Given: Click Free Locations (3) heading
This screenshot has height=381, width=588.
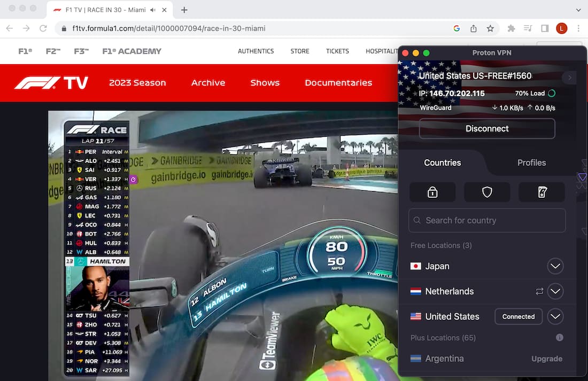Looking at the screenshot, I should pos(441,246).
